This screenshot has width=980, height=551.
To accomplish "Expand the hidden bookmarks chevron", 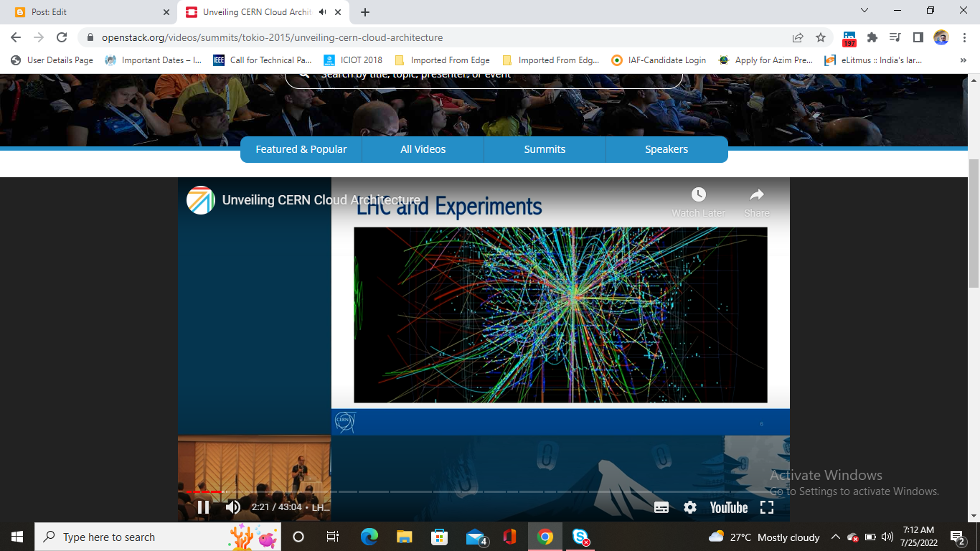I will (x=963, y=60).
